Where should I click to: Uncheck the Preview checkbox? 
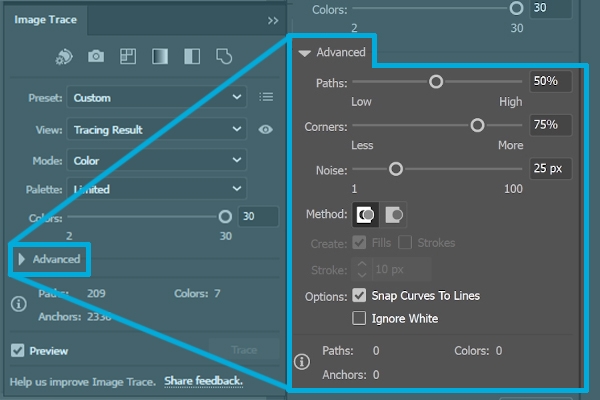coord(18,351)
